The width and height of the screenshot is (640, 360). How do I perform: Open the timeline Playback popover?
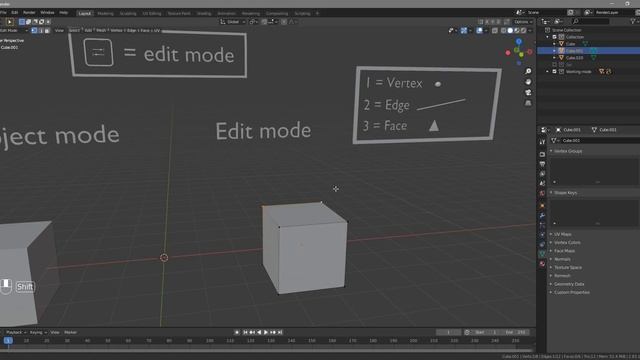pos(16,332)
